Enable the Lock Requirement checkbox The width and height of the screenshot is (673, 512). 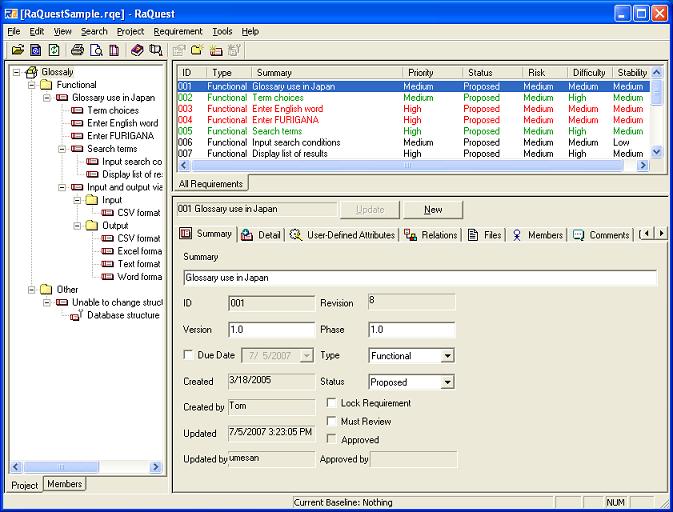[331, 403]
